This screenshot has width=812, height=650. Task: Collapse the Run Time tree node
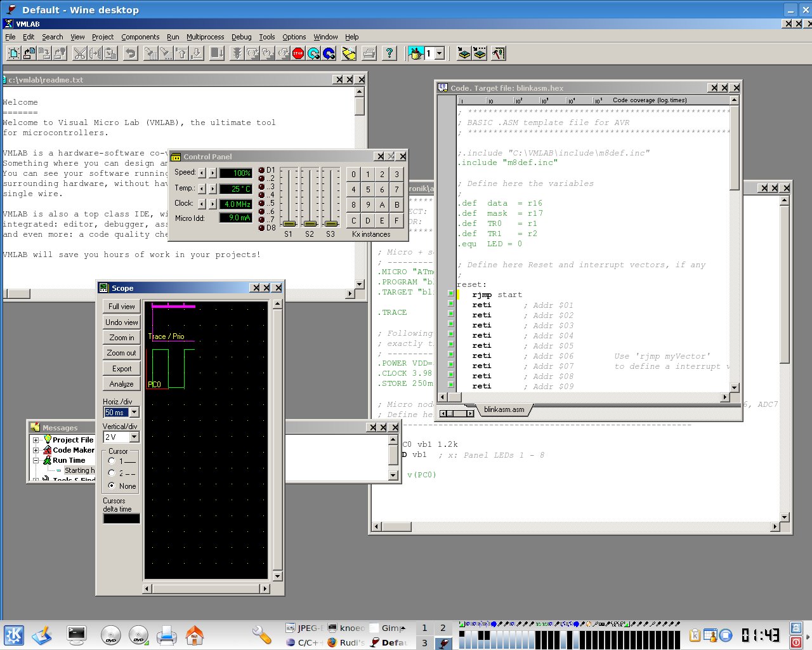(36, 460)
